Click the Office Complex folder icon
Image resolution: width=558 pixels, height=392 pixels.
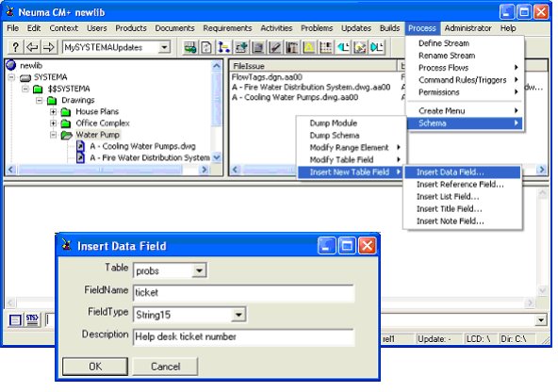[x=66, y=123]
